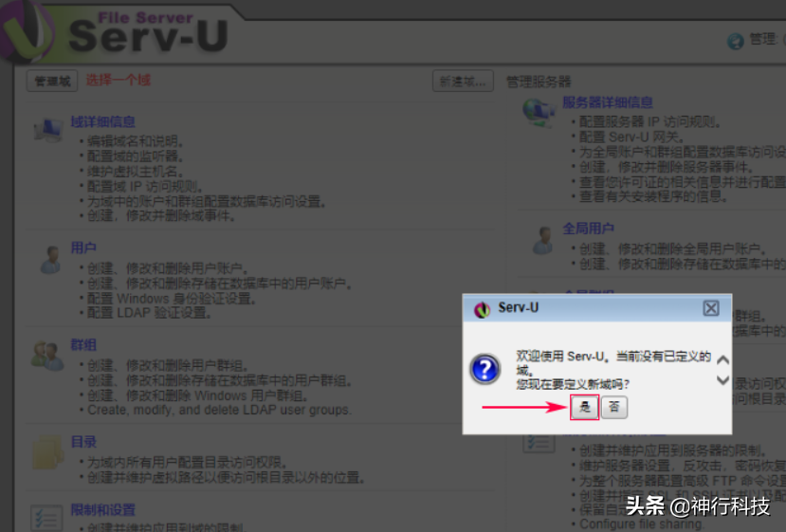This screenshot has height=532, width=786.
Task: Click the 管理服务器 heading
Action: [539, 82]
